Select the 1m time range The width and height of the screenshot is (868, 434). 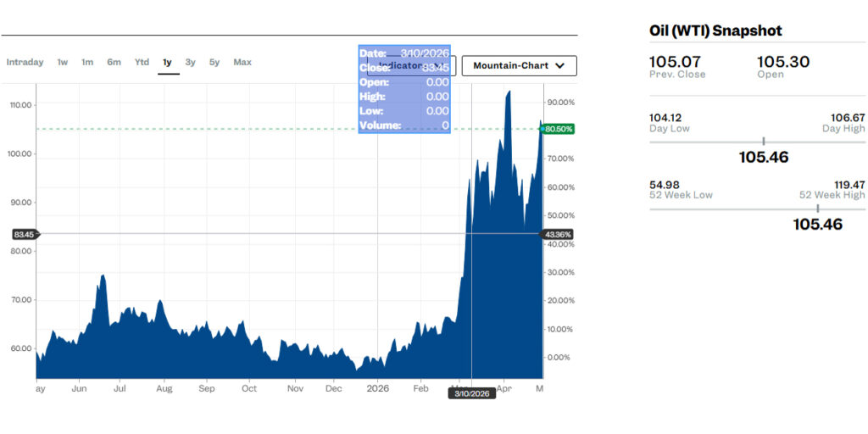click(87, 62)
